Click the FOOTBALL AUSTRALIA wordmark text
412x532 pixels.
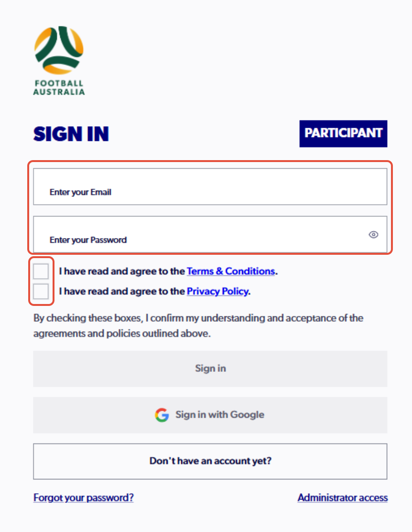59,87
